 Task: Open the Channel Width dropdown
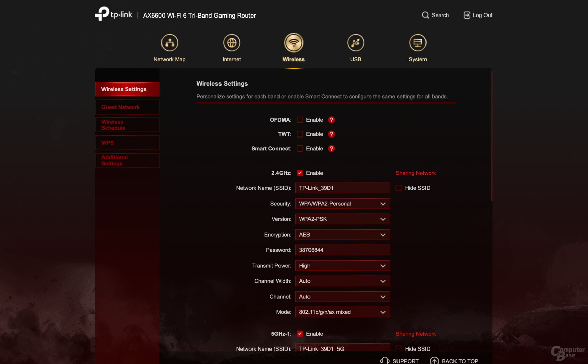click(343, 281)
